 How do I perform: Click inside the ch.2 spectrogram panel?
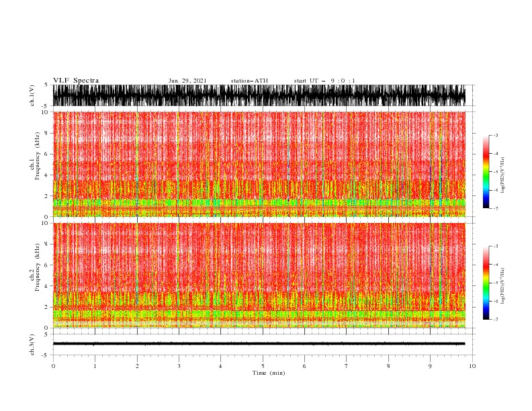tap(259, 275)
